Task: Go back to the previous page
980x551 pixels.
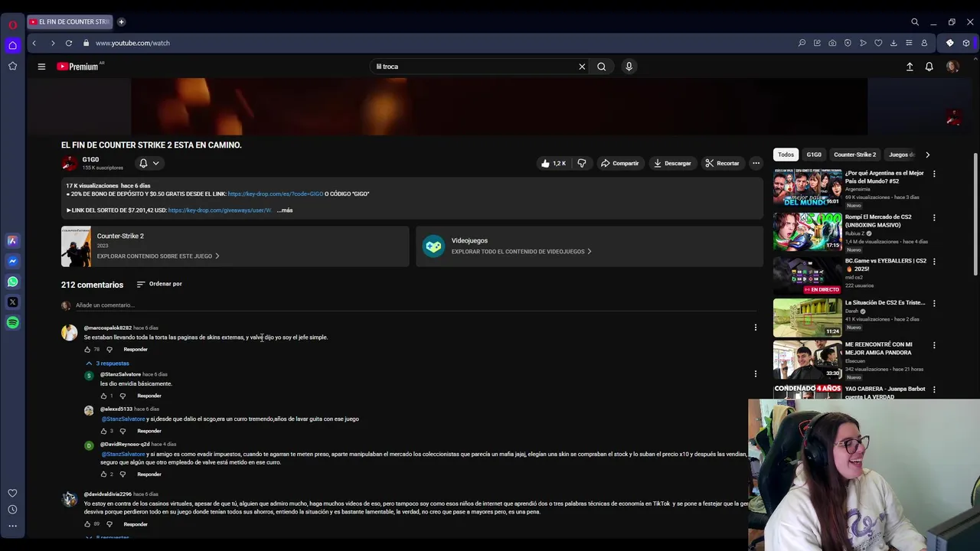Action: (34, 43)
